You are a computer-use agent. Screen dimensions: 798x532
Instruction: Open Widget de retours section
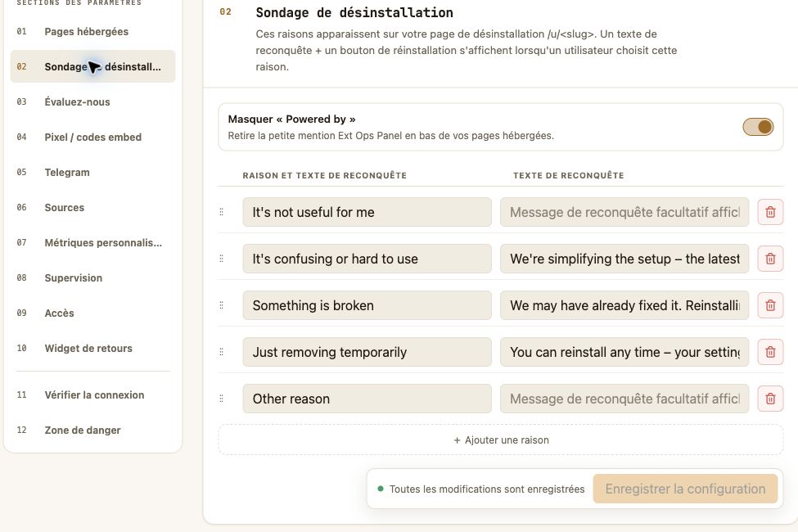(92, 348)
